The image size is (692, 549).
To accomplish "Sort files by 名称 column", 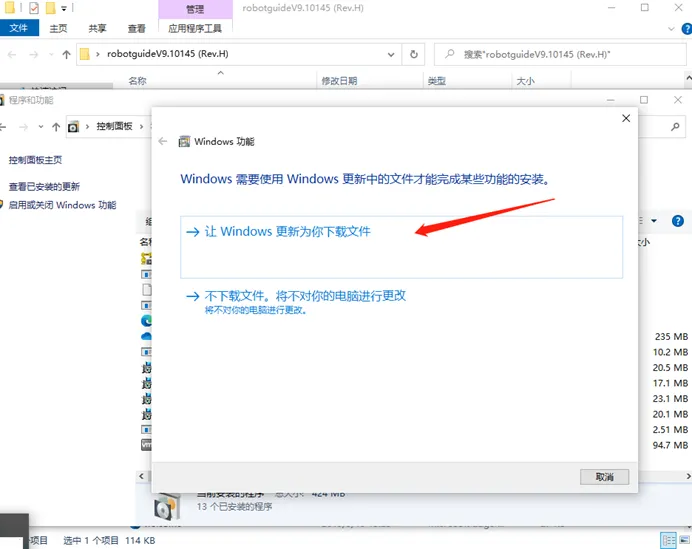I will tap(137, 81).
